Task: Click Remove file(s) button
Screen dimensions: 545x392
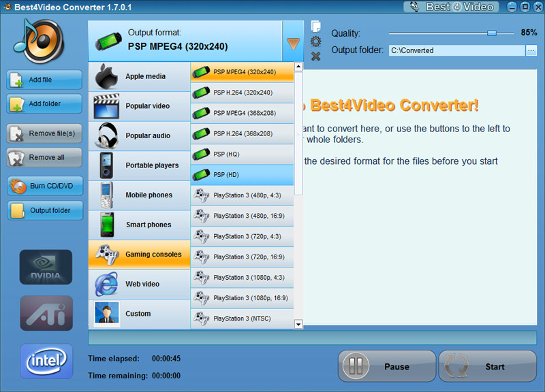Action: [x=44, y=133]
